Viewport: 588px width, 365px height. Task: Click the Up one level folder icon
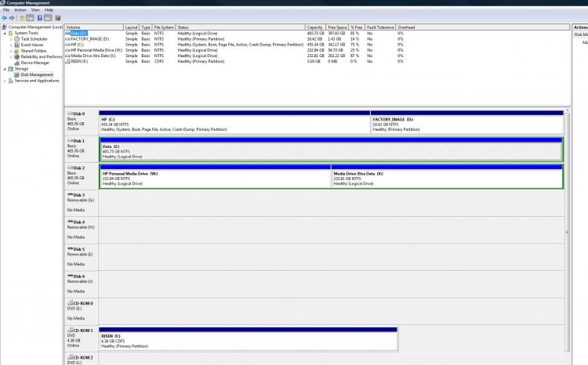[x=24, y=17]
